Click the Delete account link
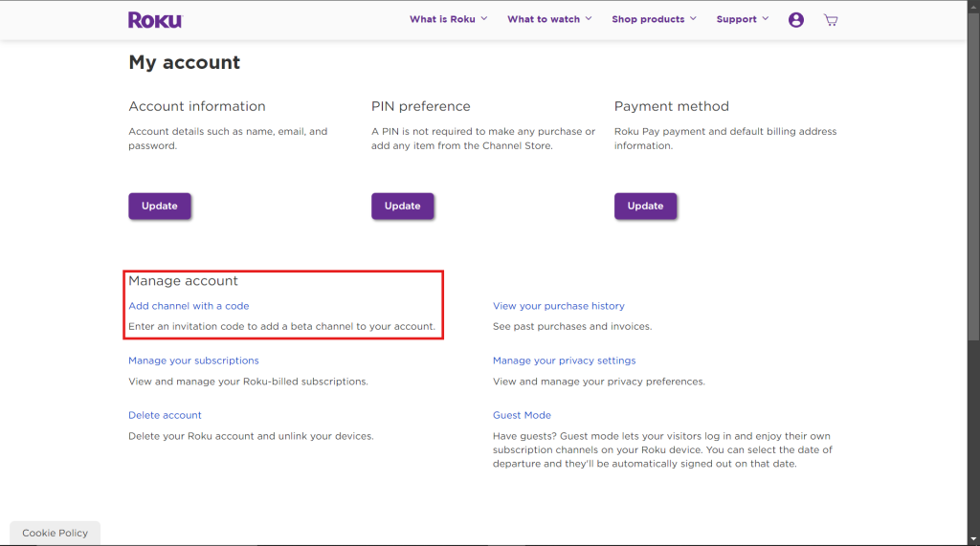 click(165, 415)
